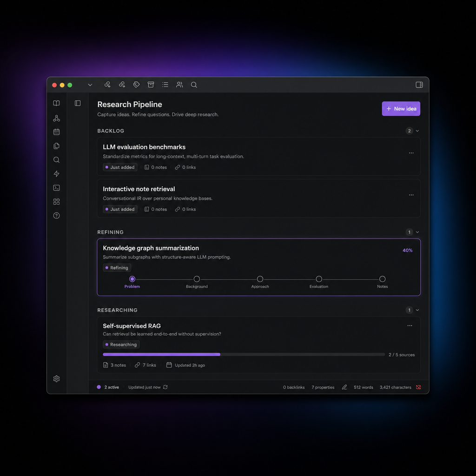Open more options for Self-supervised RAG
Viewport: 476px width, 476px height.
410,325
